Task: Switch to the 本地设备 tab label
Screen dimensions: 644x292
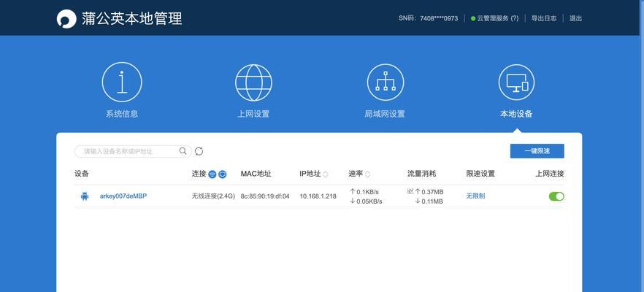Action: [516, 114]
